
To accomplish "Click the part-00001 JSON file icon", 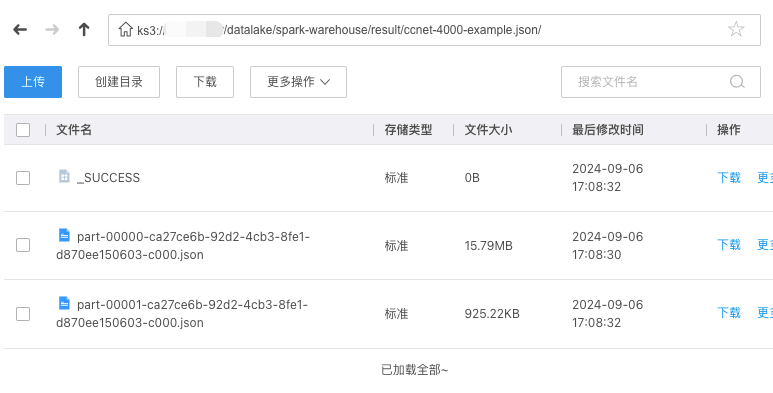I will point(64,303).
